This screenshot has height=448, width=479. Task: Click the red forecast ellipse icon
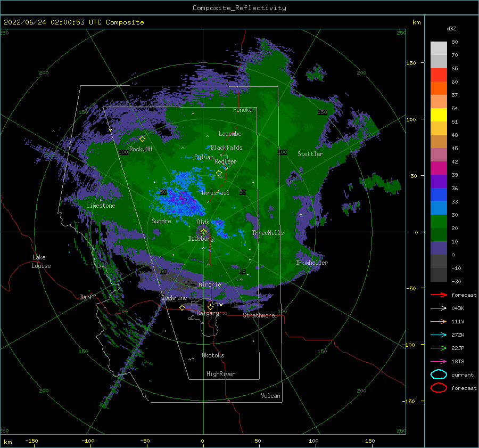click(439, 388)
